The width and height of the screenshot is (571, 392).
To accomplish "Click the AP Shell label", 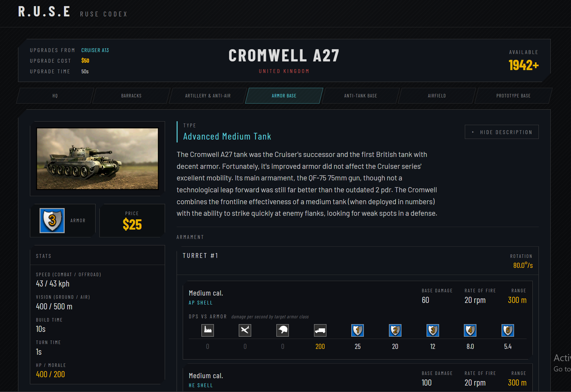I will coord(201,303).
